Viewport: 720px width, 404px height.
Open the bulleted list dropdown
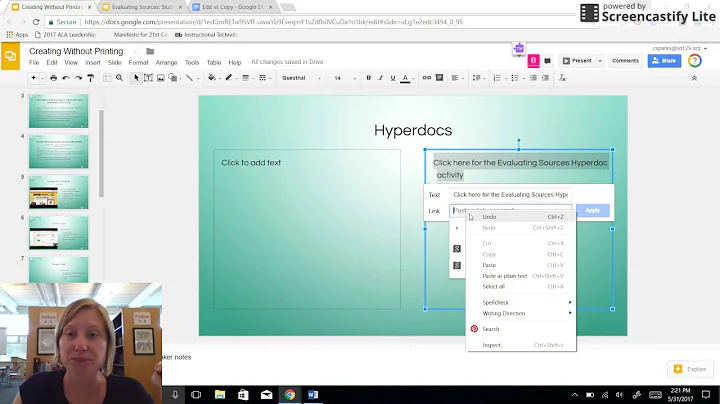pos(517,78)
